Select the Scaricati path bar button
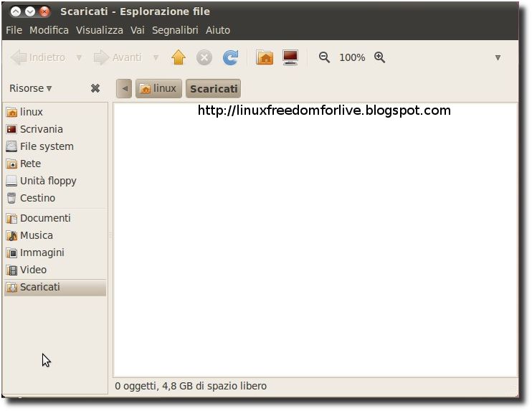Viewport: 532px width, 411px height. [214, 88]
